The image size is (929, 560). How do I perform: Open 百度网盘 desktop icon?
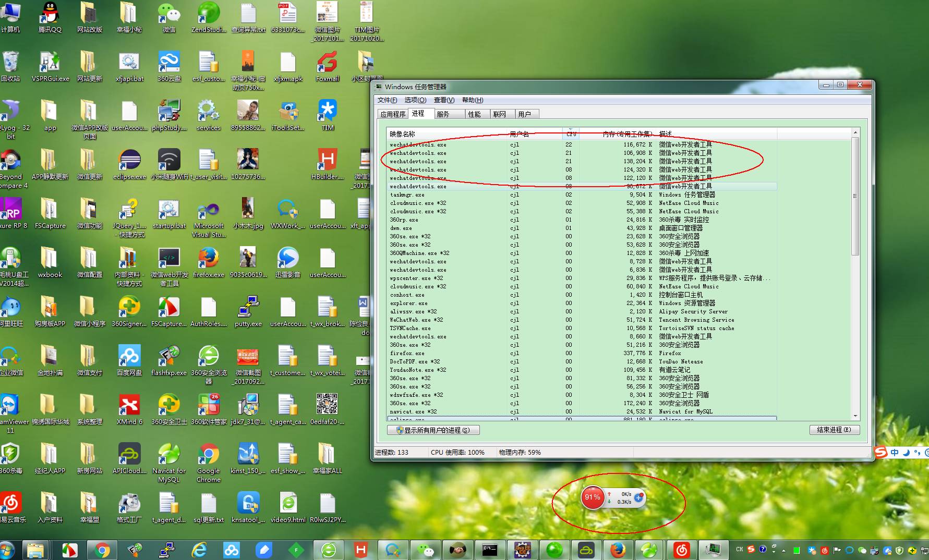(x=129, y=361)
